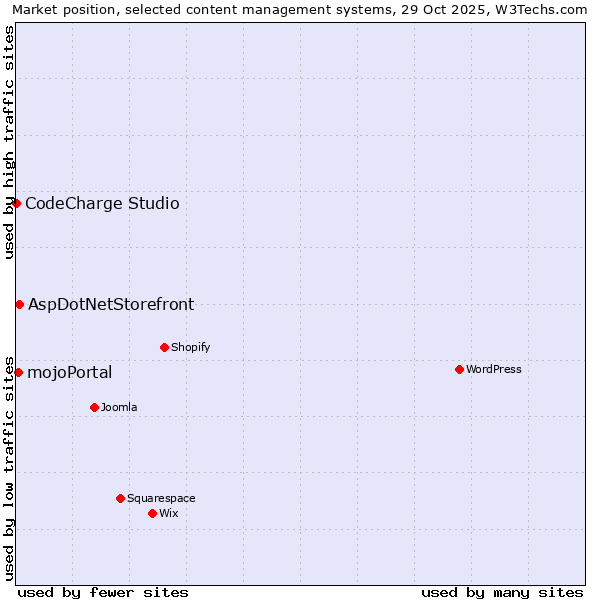Select the AspDotNetStorefront text label
This screenshot has width=600, height=600.
pos(111,305)
